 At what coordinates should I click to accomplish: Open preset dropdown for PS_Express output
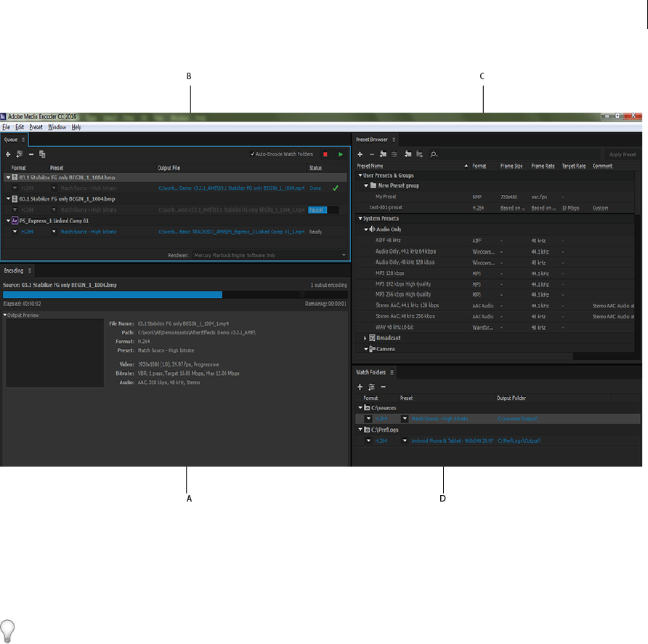54,232
